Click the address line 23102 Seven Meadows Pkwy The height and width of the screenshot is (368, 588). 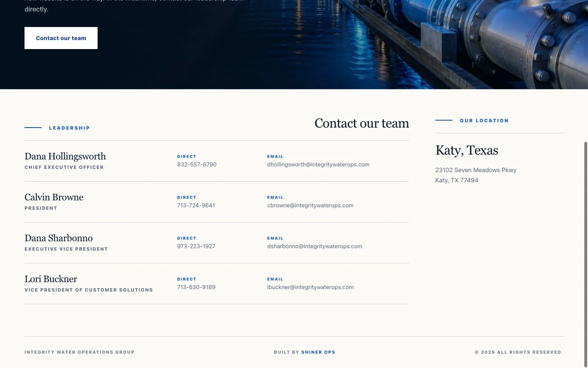coord(476,170)
